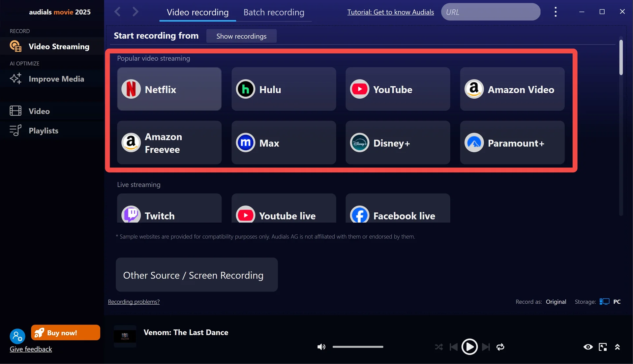Click the Playlists sidebar icon
This screenshot has height=364, width=633.
click(15, 130)
